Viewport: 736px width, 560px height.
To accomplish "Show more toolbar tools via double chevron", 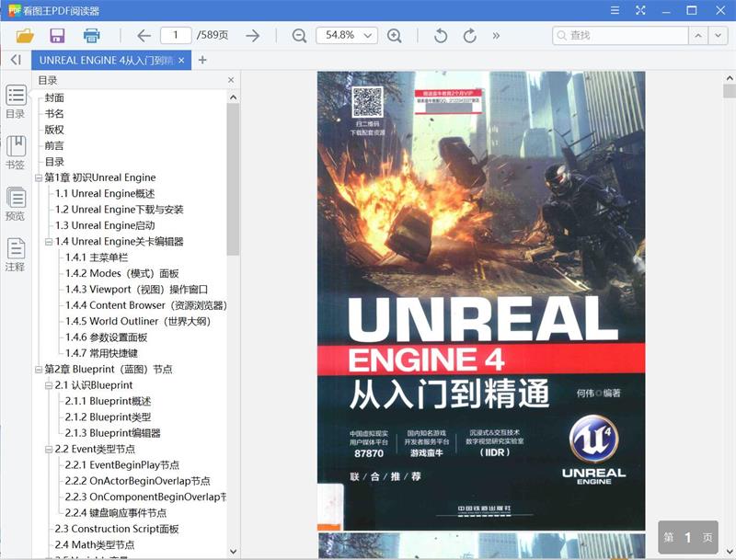I will coord(496,36).
